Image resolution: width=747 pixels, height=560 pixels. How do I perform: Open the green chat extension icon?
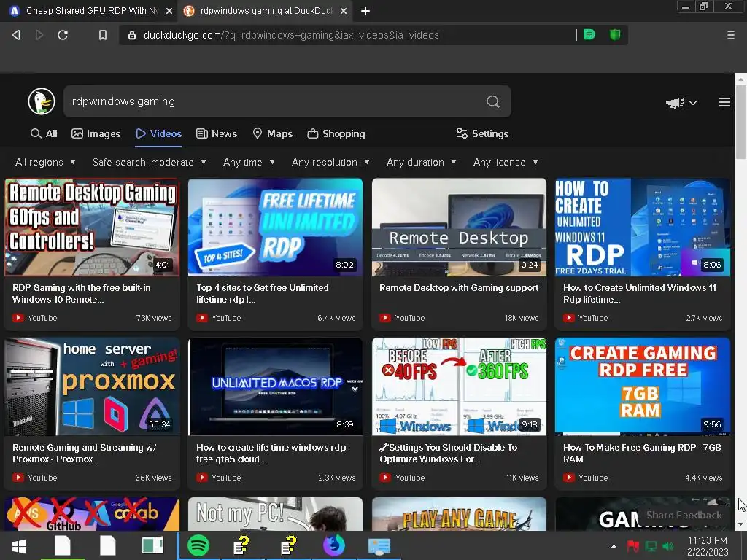pyautogui.click(x=589, y=34)
